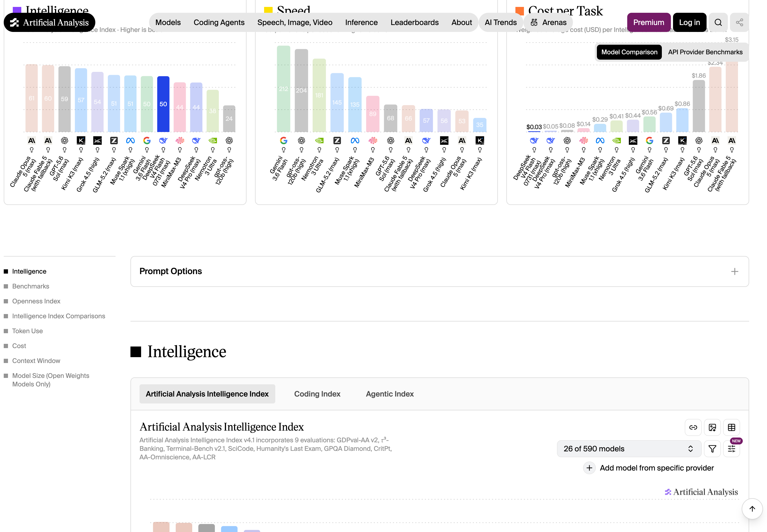Click the download image icon for chart

point(712,427)
